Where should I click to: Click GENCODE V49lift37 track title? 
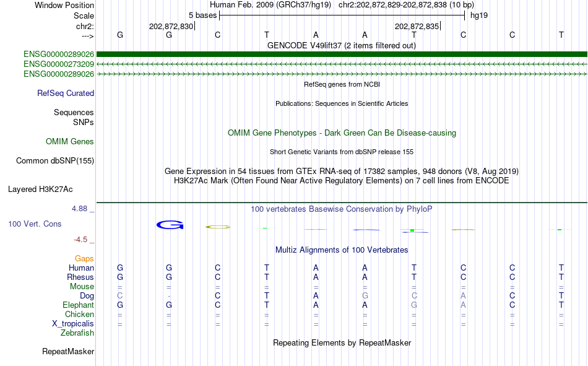click(x=342, y=45)
